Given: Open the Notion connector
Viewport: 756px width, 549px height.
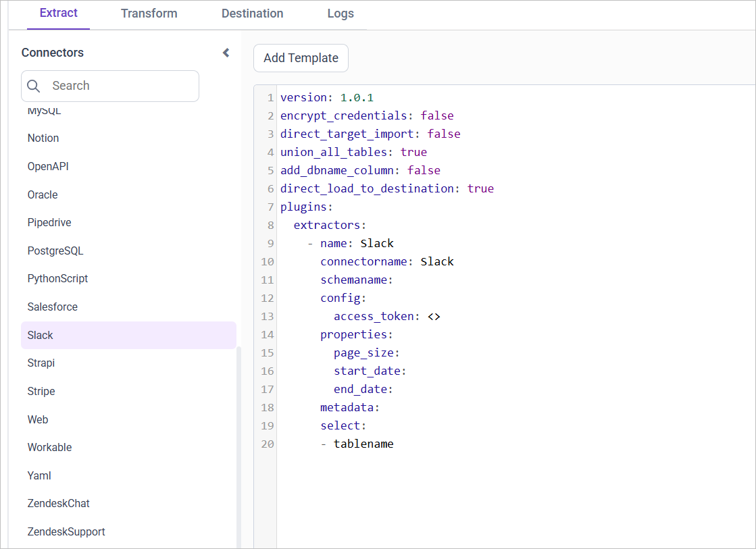Looking at the screenshot, I should point(43,138).
